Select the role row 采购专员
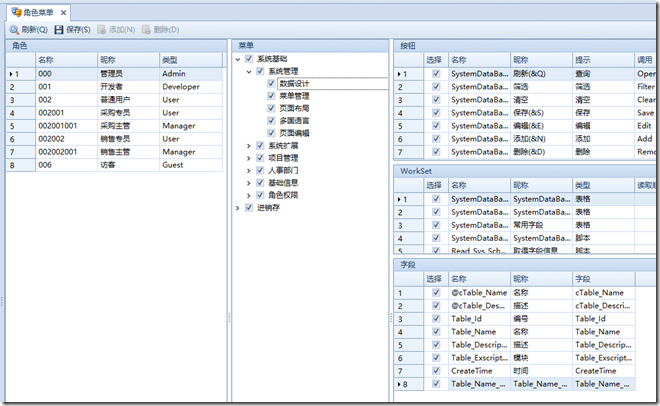This screenshot has width=660, height=406. [x=114, y=113]
